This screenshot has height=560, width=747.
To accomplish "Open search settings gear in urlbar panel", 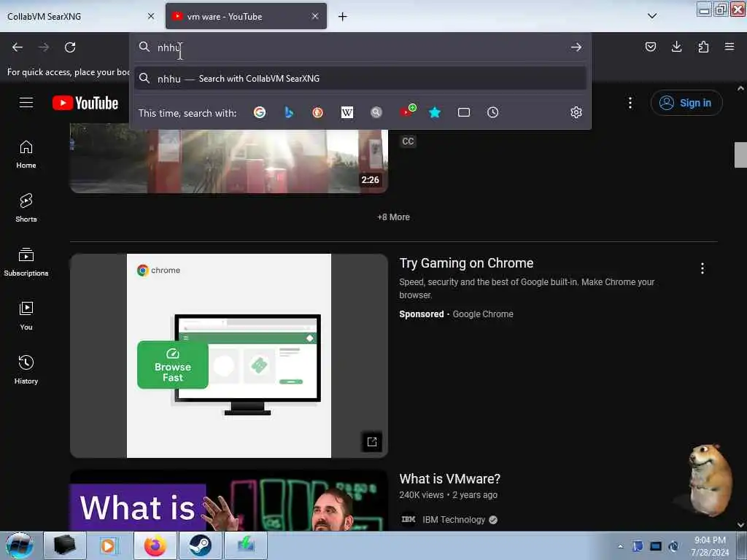I will 576,112.
